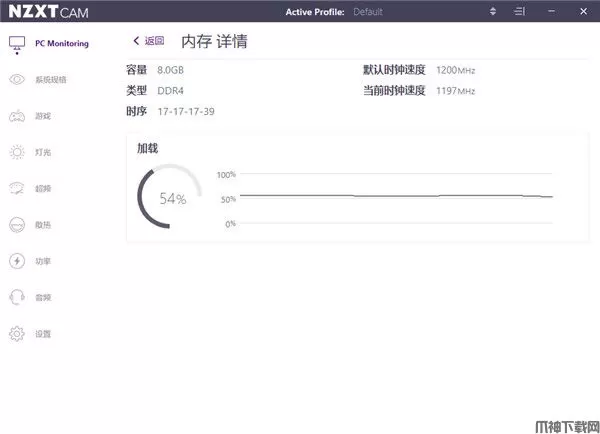Screen dimensions: 600x434
Task: Click the DDR4 memory type value
Action: click(x=171, y=91)
